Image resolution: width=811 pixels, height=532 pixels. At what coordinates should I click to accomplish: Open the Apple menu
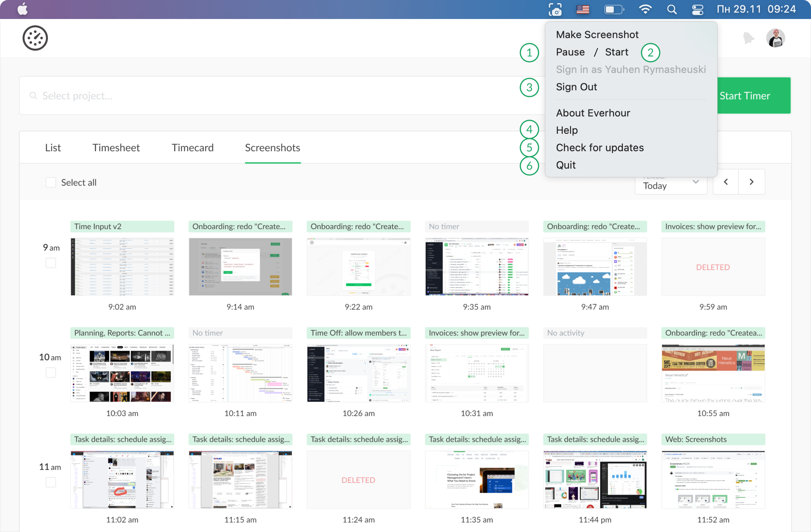tap(23, 9)
